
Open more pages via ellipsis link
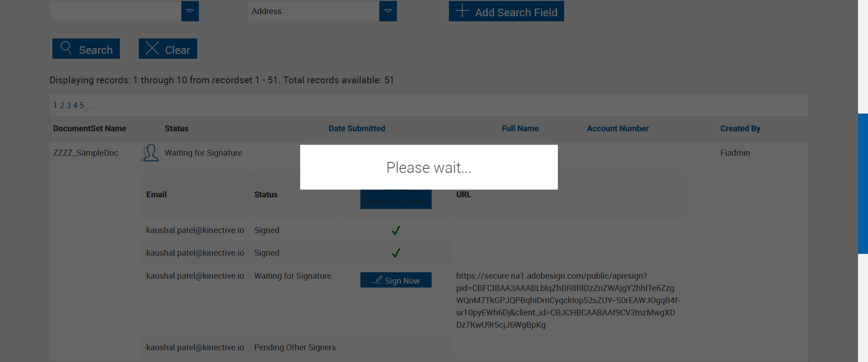(90, 105)
